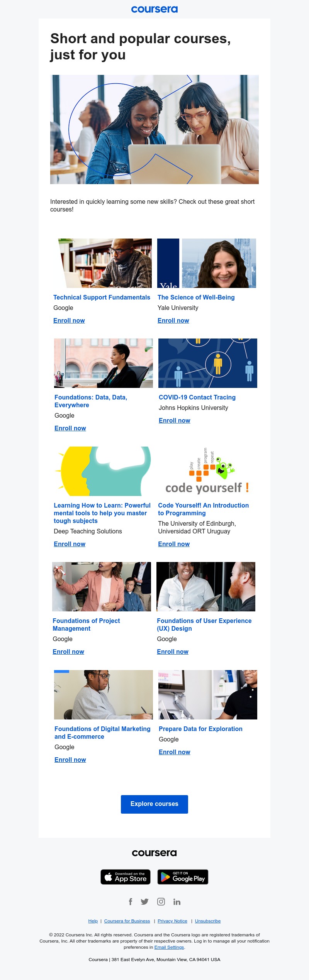Open Learning How to Learn course image
The width and height of the screenshot is (309, 980).
tap(103, 471)
